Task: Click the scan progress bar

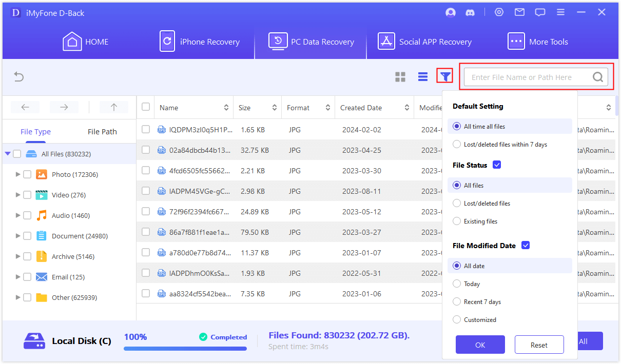Action: click(x=185, y=349)
